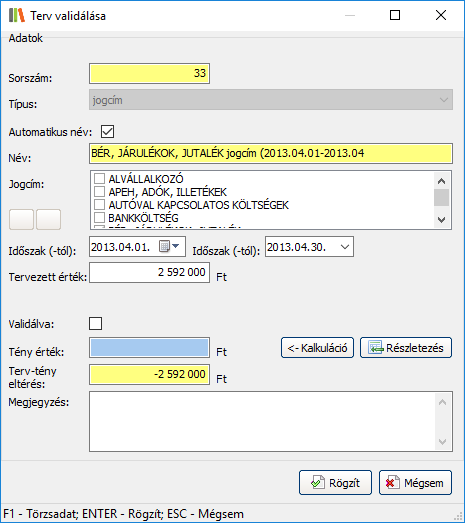Select the APEH, ADÓK, ILLETÉKEK list item
465x523 pixels.
[x=167, y=192]
